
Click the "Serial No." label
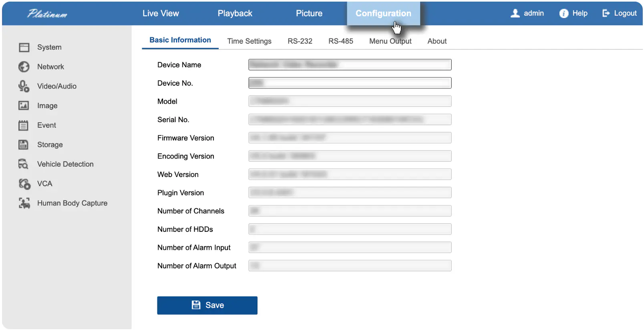point(173,120)
